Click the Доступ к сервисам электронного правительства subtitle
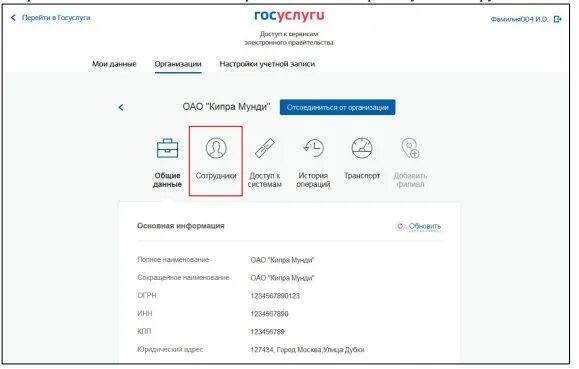Screen dimensions: 579x369 click(289, 38)
